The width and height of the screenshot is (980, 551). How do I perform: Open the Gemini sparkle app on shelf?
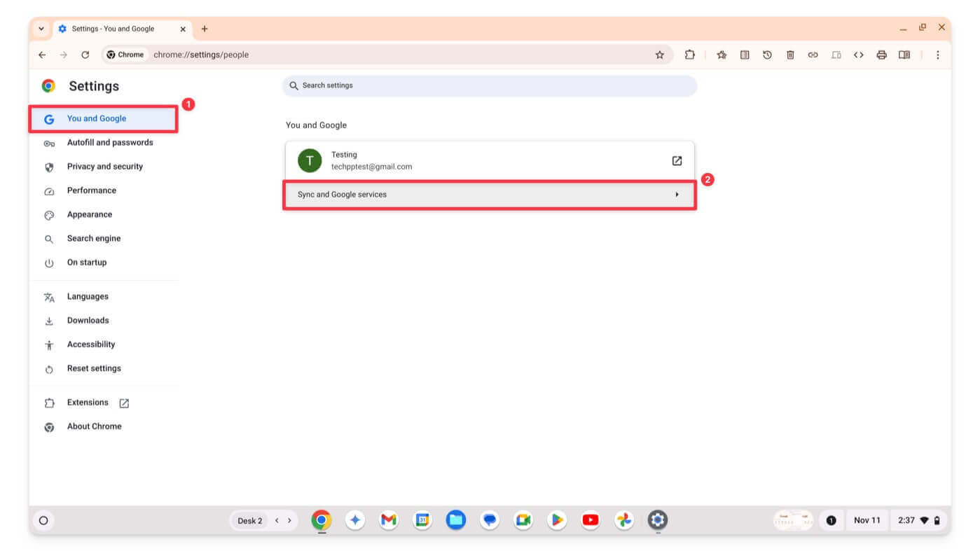[x=355, y=520]
